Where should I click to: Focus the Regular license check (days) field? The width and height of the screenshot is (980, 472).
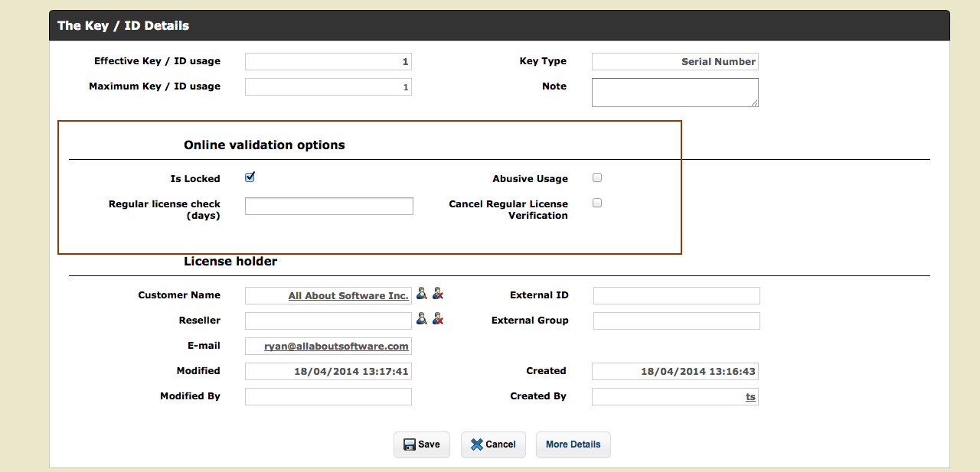(328, 206)
